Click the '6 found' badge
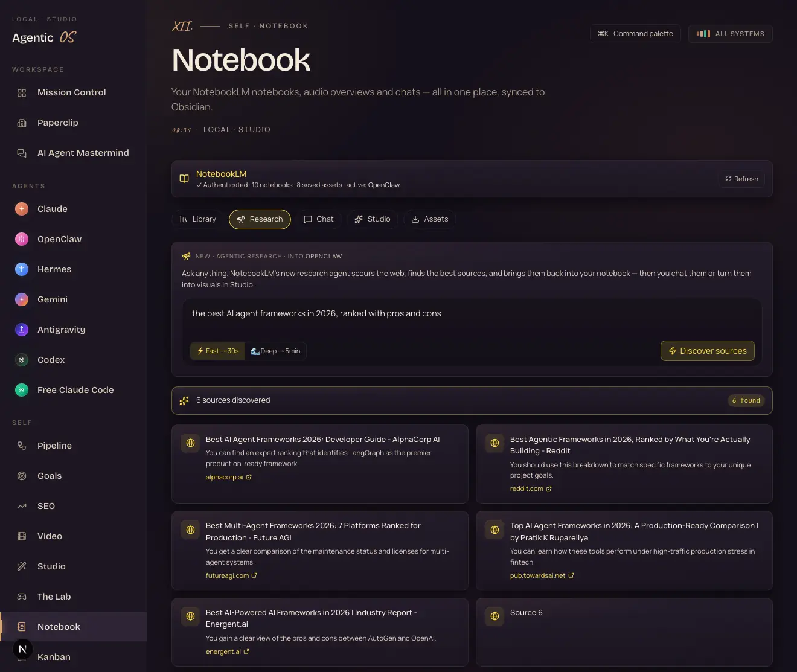797x672 pixels. [x=746, y=400]
